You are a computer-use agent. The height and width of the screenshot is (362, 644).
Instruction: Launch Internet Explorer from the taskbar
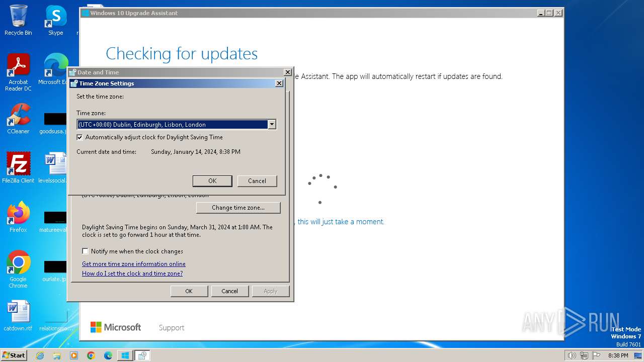40,355
